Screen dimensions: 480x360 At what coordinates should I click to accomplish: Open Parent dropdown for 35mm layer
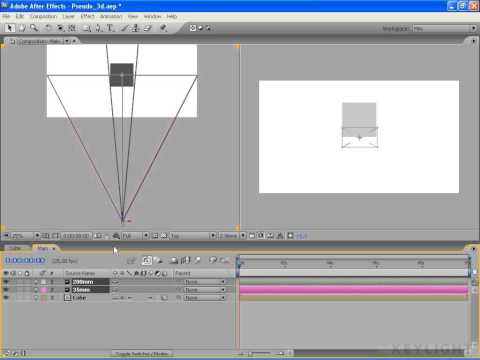[204, 290]
